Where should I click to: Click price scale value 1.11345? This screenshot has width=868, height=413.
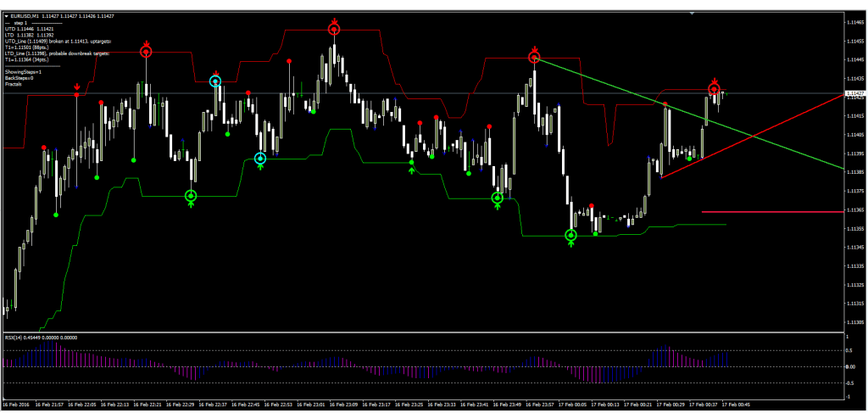(856, 248)
